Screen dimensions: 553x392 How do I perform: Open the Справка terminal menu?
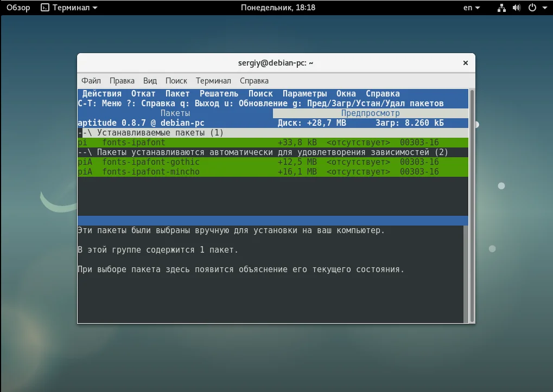(x=254, y=81)
